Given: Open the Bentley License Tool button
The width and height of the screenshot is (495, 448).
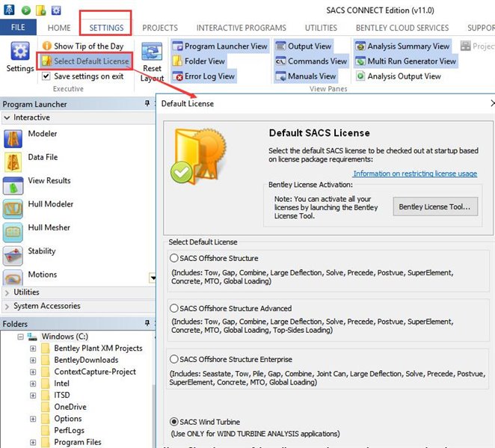Looking at the screenshot, I should coord(435,206).
